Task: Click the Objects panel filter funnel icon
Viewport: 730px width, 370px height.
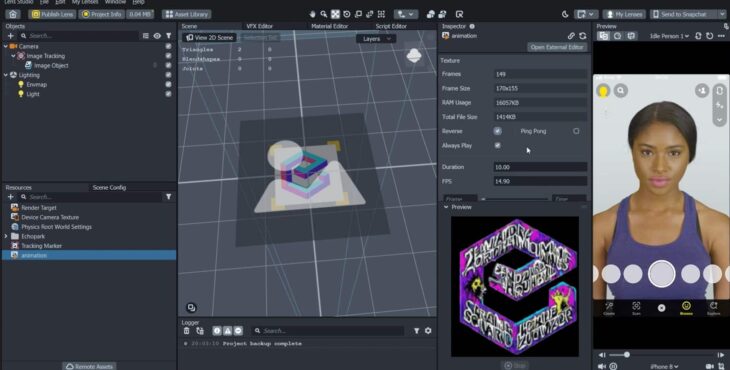Action: coord(169,36)
